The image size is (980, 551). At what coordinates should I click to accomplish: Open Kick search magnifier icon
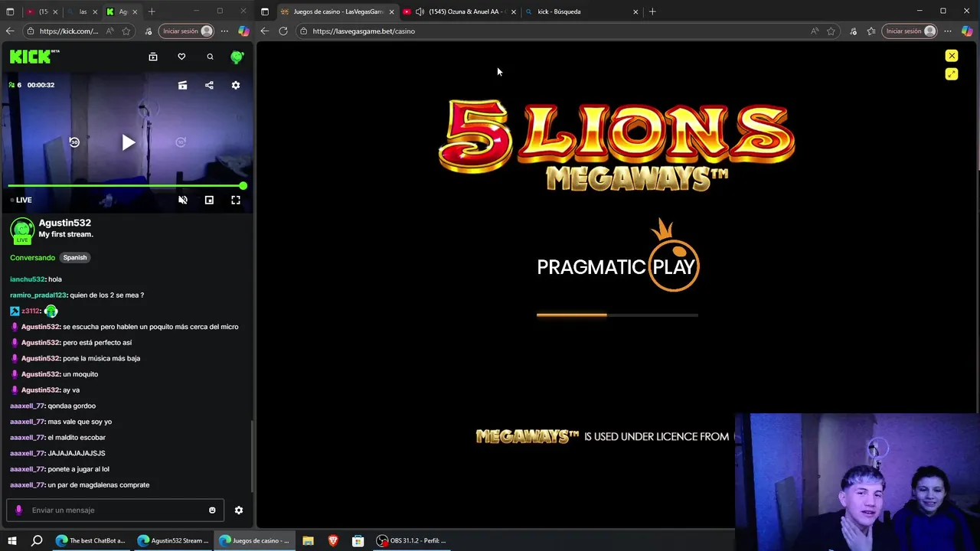coord(210,57)
